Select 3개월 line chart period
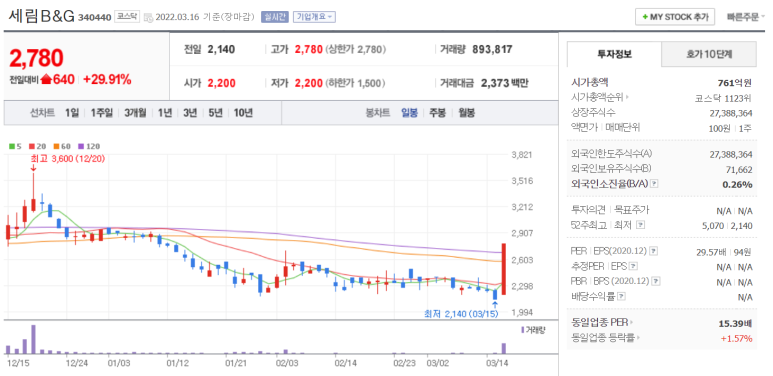Image resolution: width=773 pixels, height=376 pixels. point(135,113)
